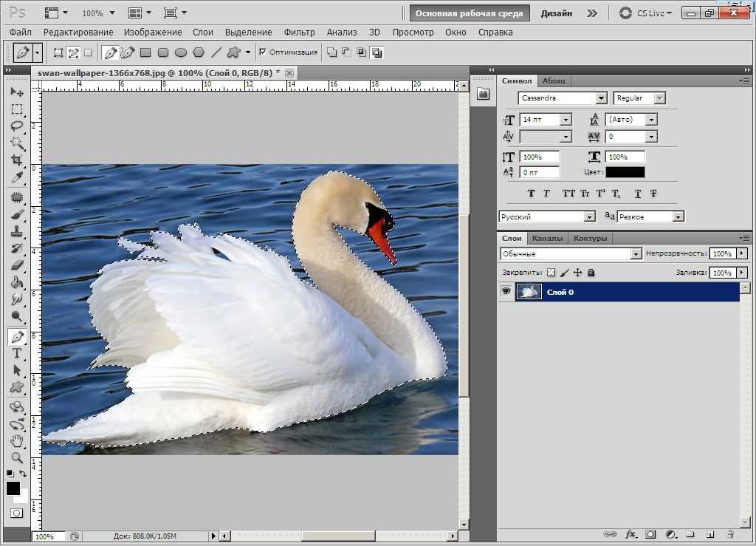Open Pen tool preset picker arrow
Screen dimensions: 756x546
pyautogui.click(x=37, y=52)
